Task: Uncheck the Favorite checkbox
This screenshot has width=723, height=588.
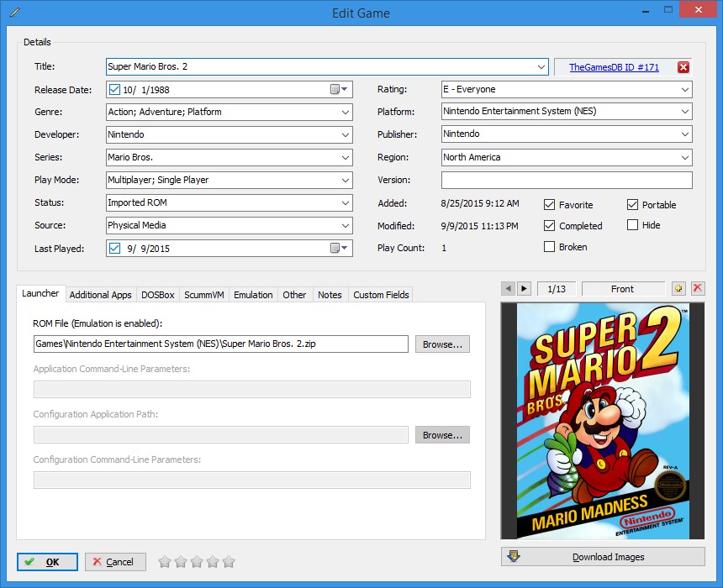Action: pyautogui.click(x=551, y=204)
